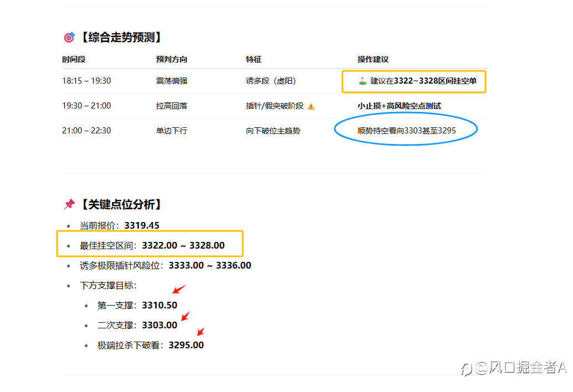Click the first support value 3310.50
The height and width of the screenshot is (392, 573).
click(160, 305)
